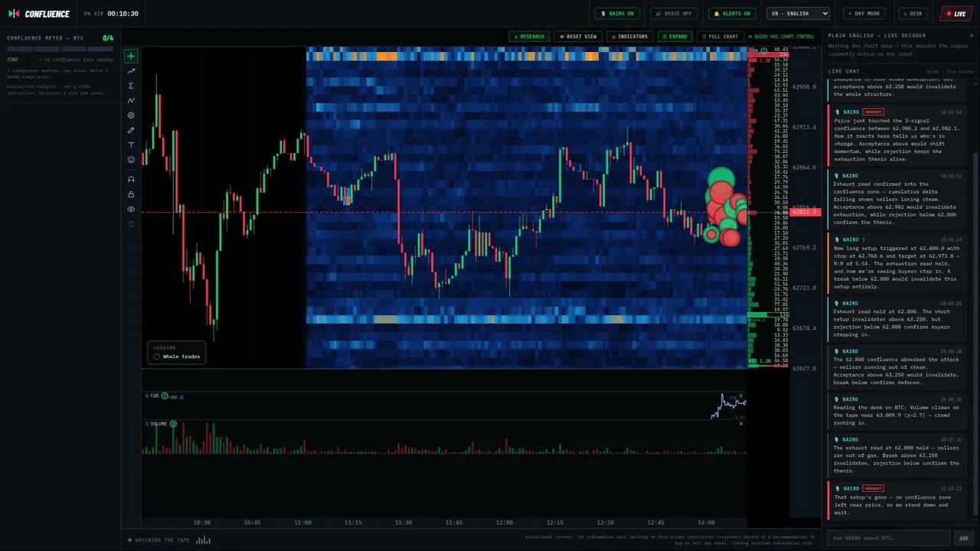Click the red LIVE indicator button
The image size is (980, 551).
click(956, 14)
